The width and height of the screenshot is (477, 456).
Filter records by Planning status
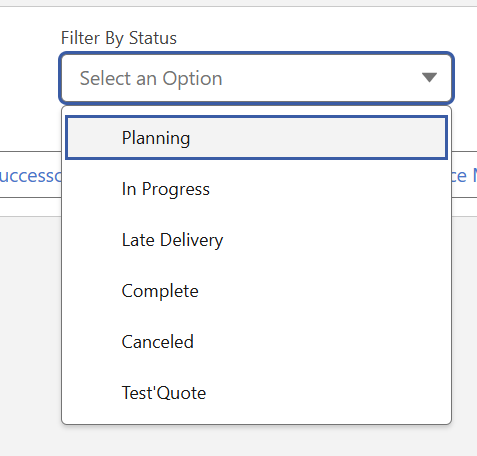256,138
